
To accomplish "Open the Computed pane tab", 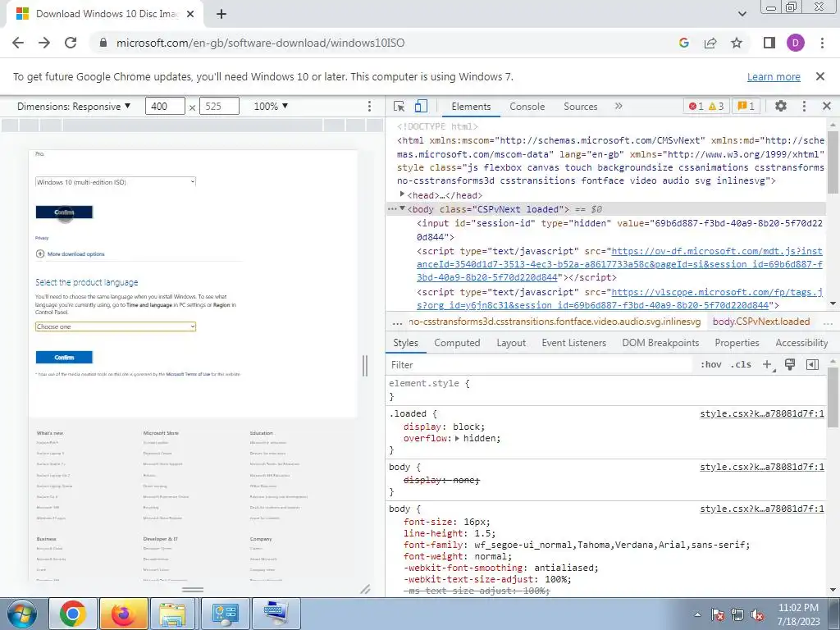I will (457, 343).
